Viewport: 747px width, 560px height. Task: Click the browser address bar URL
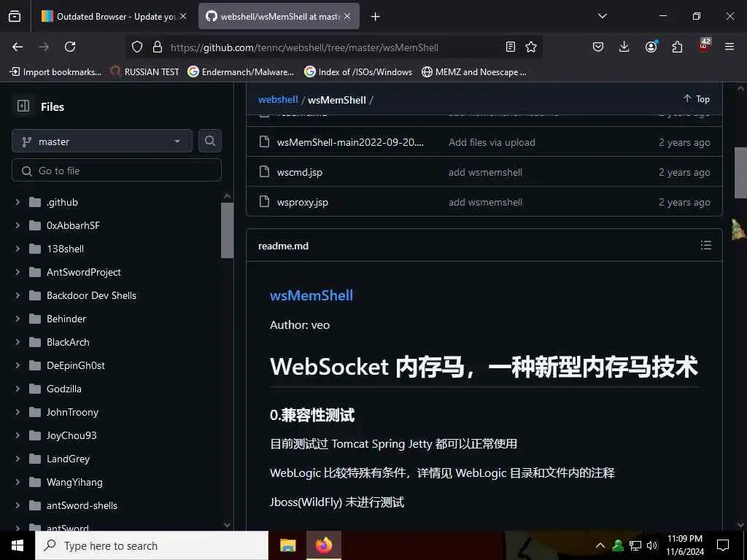click(304, 47)
